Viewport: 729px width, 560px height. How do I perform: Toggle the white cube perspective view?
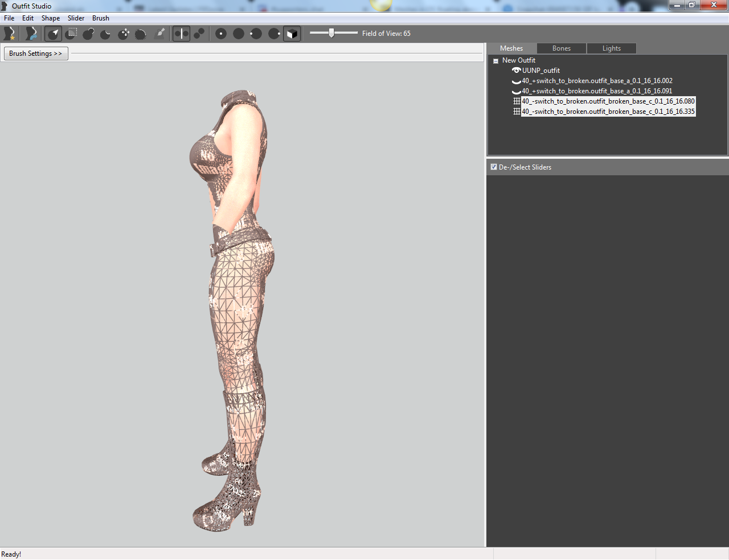[x=292, y=34]
